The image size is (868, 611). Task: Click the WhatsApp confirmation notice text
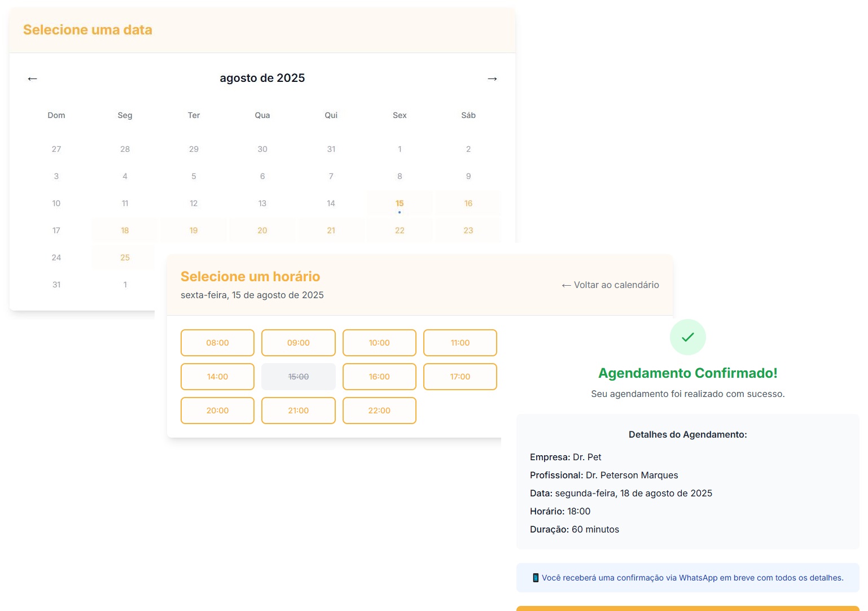692,578
